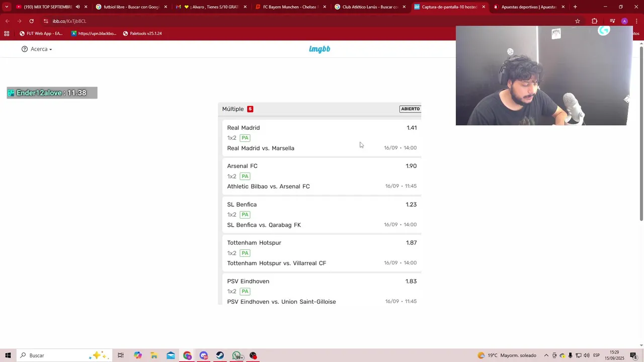Open the media control icon in toolbar
Screen dimensions: 644x362
pos(612,21)
